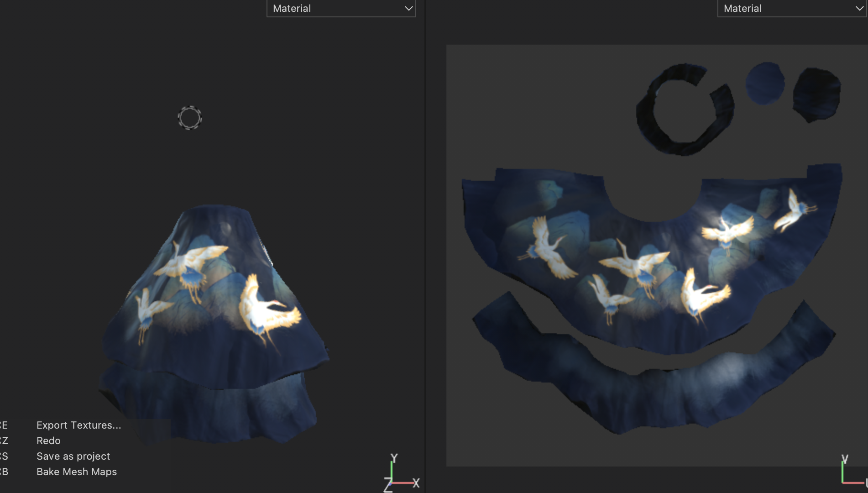Click the Z axis label on the 3D viewport gizmo
868x493 pixels.
[x=388, y=486]
